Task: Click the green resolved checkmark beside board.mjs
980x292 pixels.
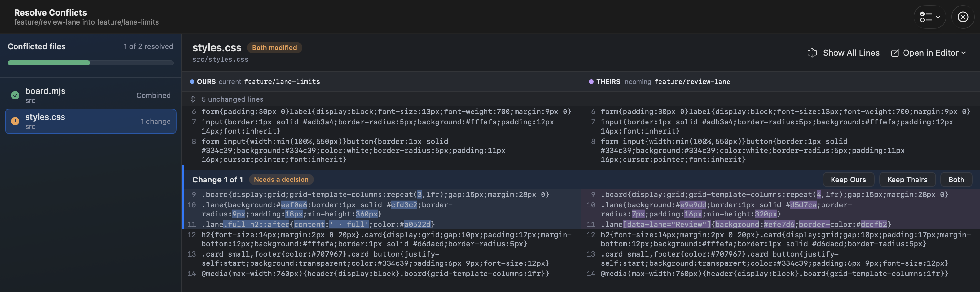Action: 15,95
